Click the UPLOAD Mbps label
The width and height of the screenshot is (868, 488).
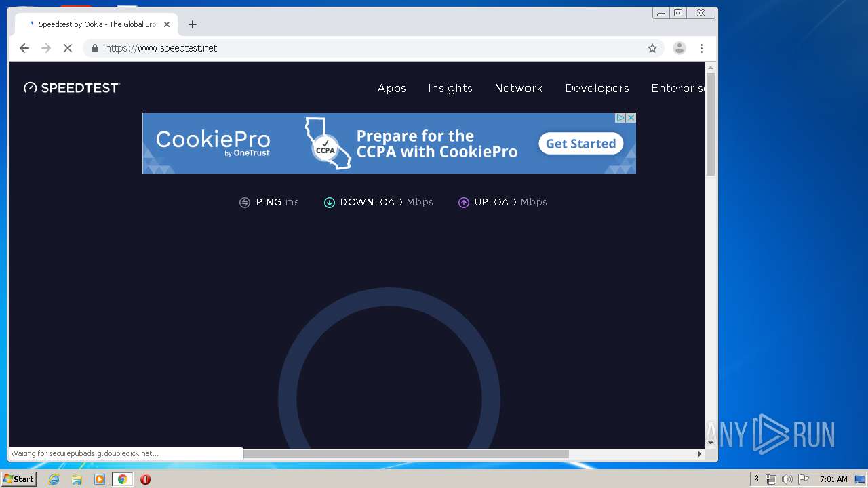click(x=511, y=202)
